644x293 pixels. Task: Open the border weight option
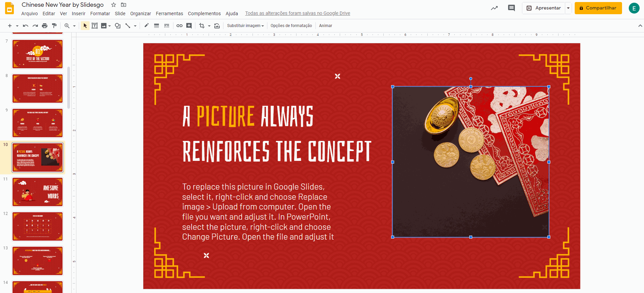[x=157, y=26]
